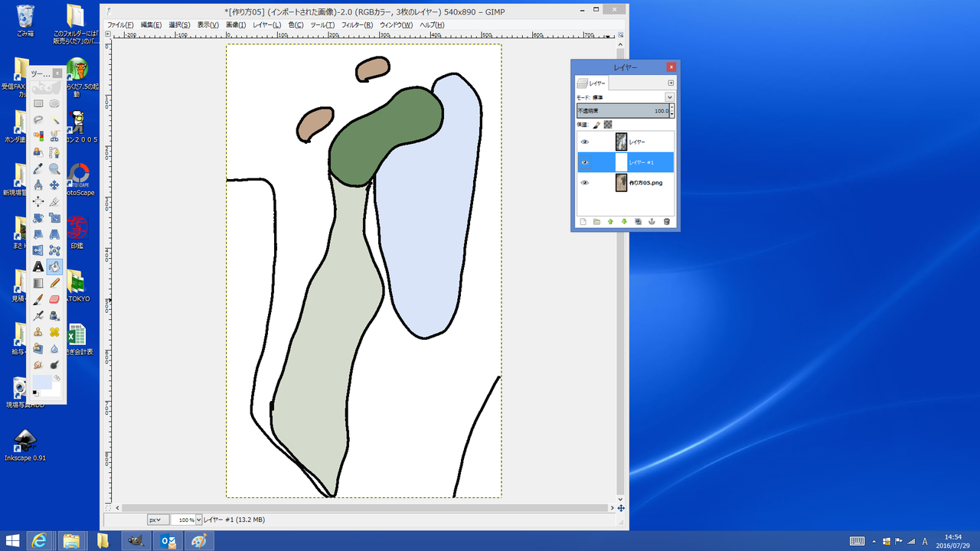Image resolution: width=980 pixels, height=551 pixels.
Task: Open the 編集(E) menu
Action: [x=151, y=25]
